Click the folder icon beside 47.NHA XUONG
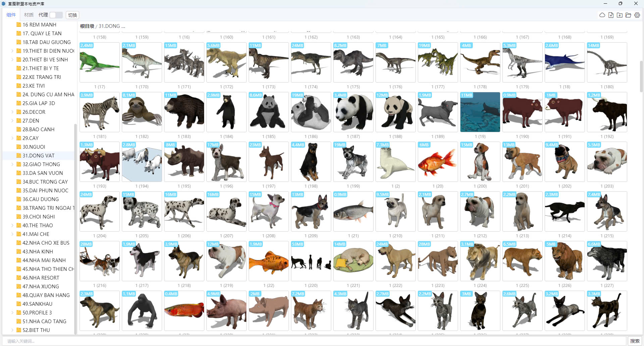The image size is (644, 346). point(19,287)
